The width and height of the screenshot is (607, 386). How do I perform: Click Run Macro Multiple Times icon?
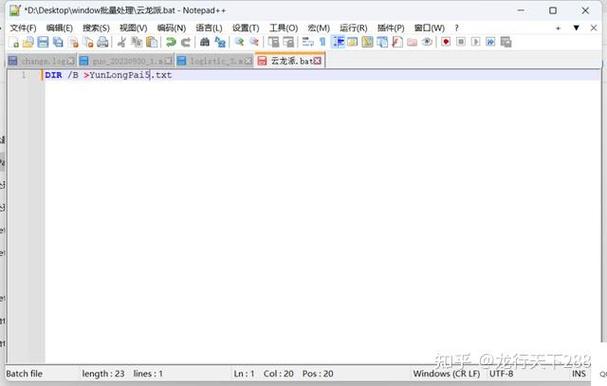point(490,42)
